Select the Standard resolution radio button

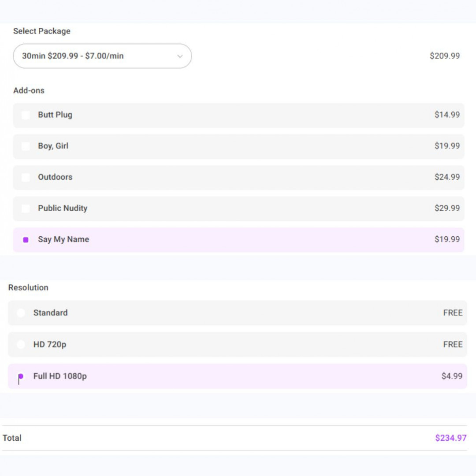coord(21,313)
